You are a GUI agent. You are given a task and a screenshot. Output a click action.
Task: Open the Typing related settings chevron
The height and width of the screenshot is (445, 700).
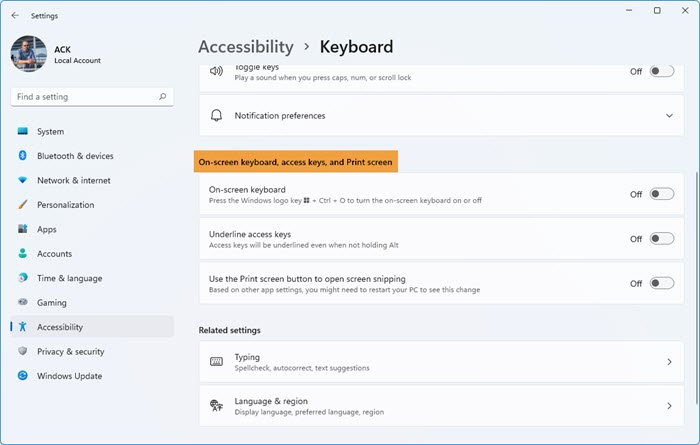669,362
